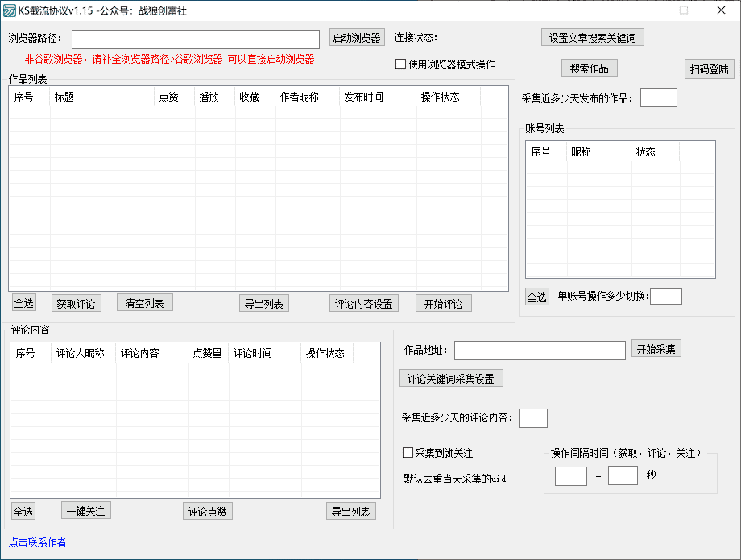The height and width of the screenshot is (560, 741).
Task: Enable 使用浏览器模式操作 checkbox
Action: (399, 64)
